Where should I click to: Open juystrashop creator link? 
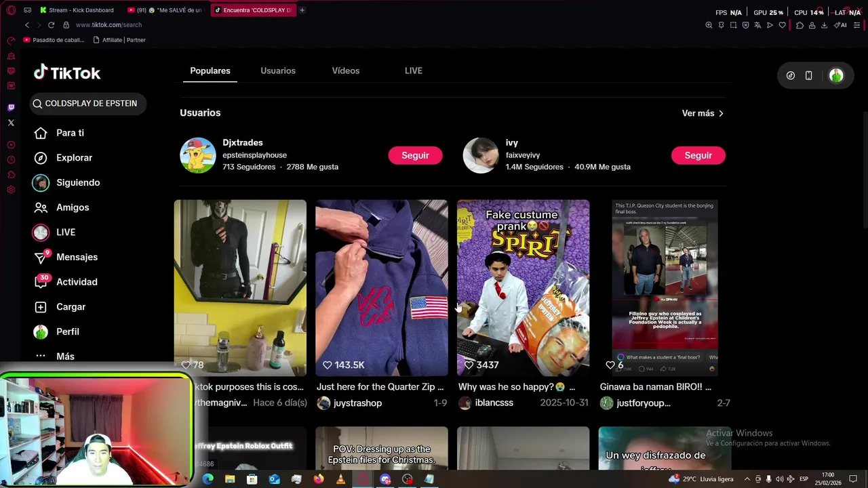(x=349, y=403)
